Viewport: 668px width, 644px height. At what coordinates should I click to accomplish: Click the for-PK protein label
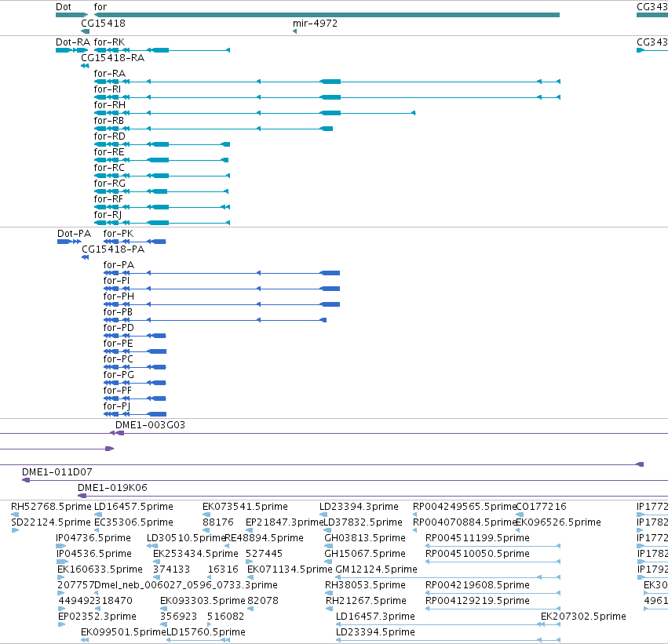click(x=118, y=234)
